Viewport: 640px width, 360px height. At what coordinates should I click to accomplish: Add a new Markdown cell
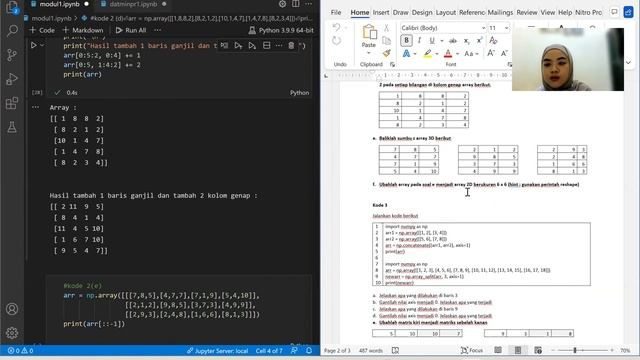pyautogui.click(x=83, y=30)
